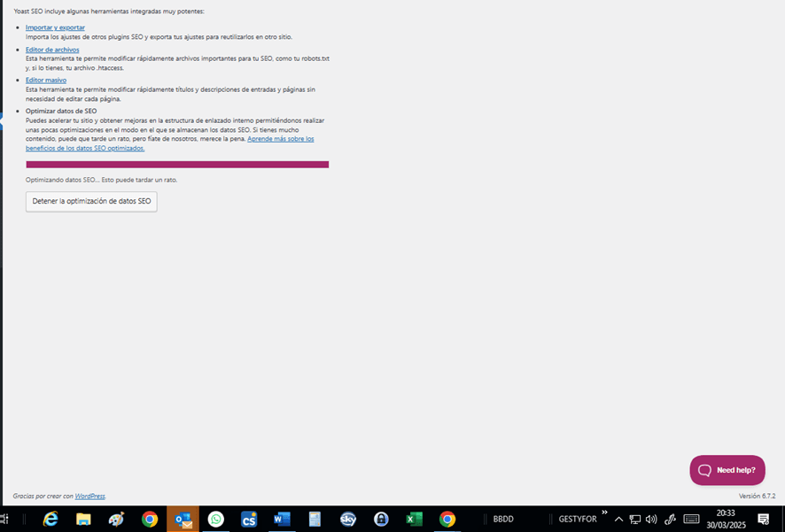
Task: Open the GESTYFOR taskbar toolbar
Action: [x=578, y=519]
